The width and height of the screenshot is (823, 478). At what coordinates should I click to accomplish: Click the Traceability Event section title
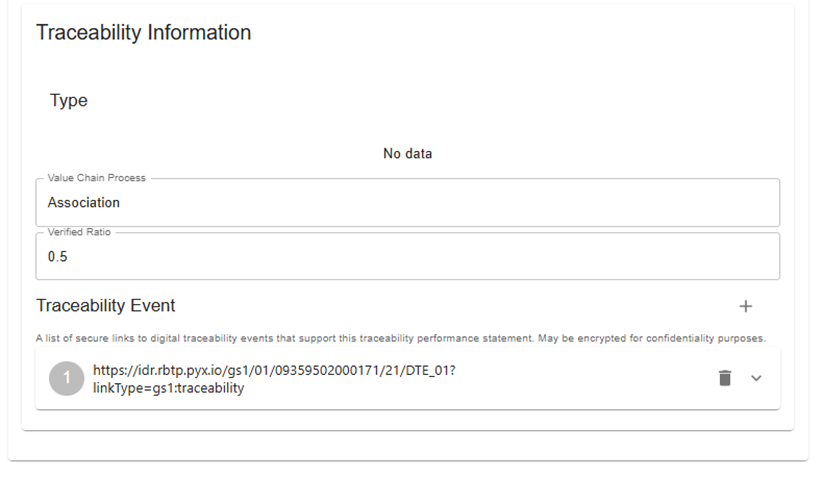tap(106, 305)
